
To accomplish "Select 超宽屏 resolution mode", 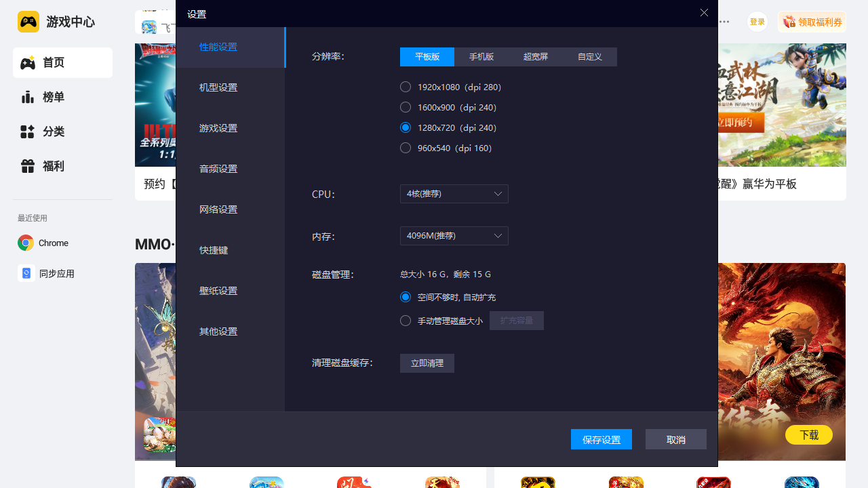I will [x=536, y=57].
